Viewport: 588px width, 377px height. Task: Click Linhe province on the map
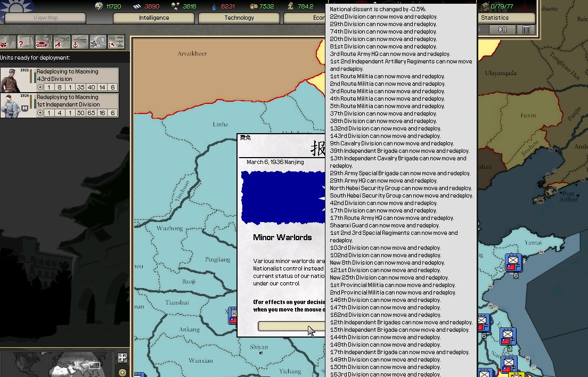point(220,125)
